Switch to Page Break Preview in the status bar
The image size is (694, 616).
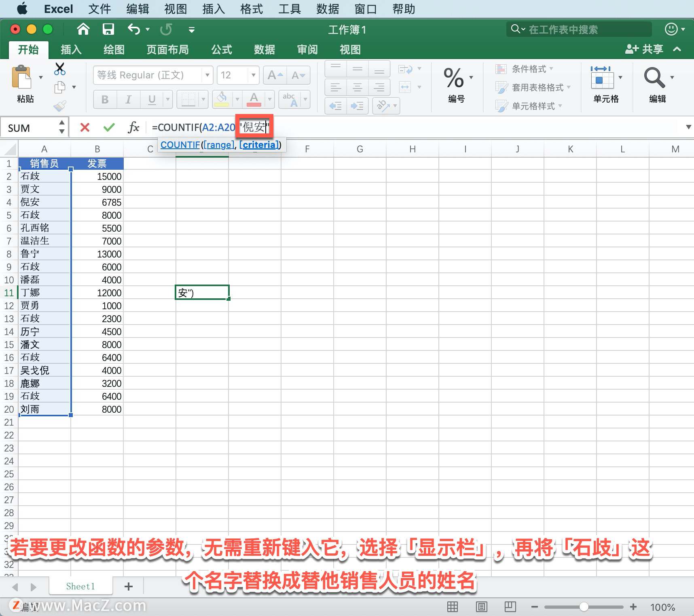[x=510, y=606]
